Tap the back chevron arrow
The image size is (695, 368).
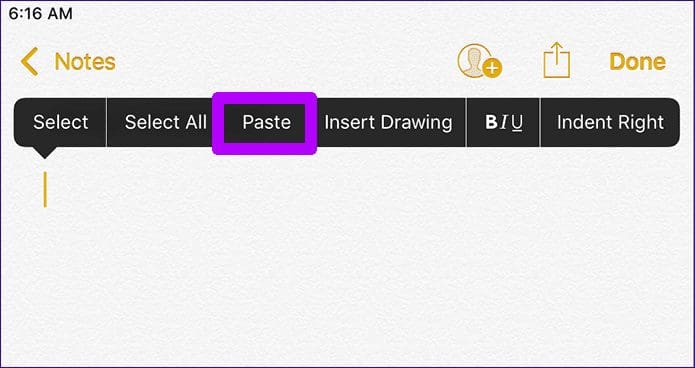29,62
